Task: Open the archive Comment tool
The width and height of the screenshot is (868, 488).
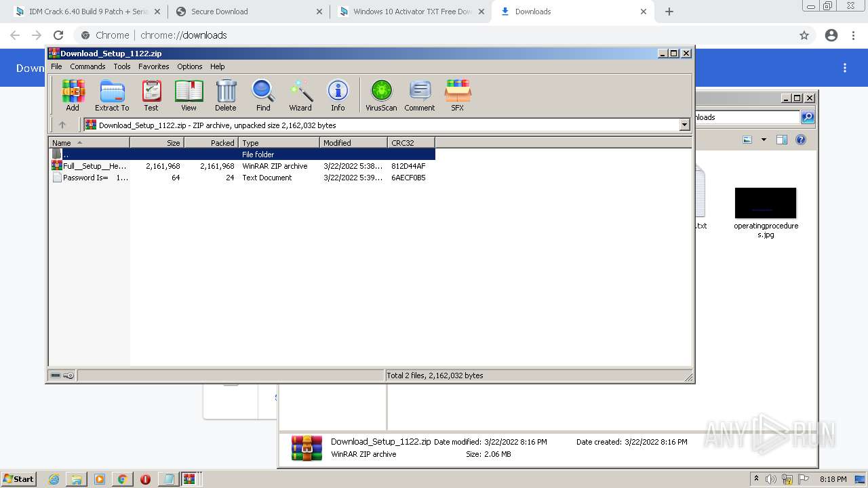Action: [420, 95]
